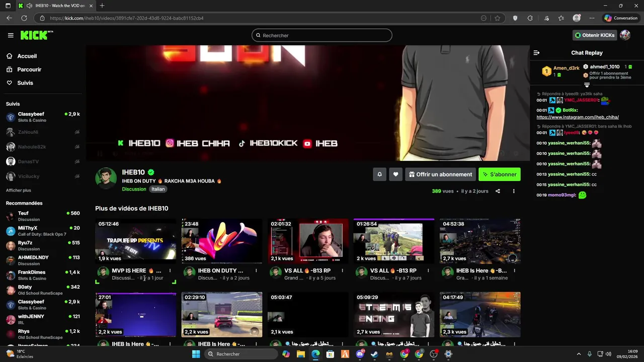Open the MVP IS HERE video thumbnail
Image resolution: width=644 pixels, height=362 pixels.
click(x=136, y=241)
